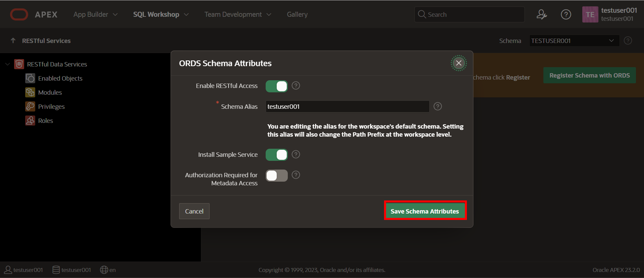The image size is (644, 278).
Task: Click the Oracle APEX logo icon
Action: pos(19,14)
